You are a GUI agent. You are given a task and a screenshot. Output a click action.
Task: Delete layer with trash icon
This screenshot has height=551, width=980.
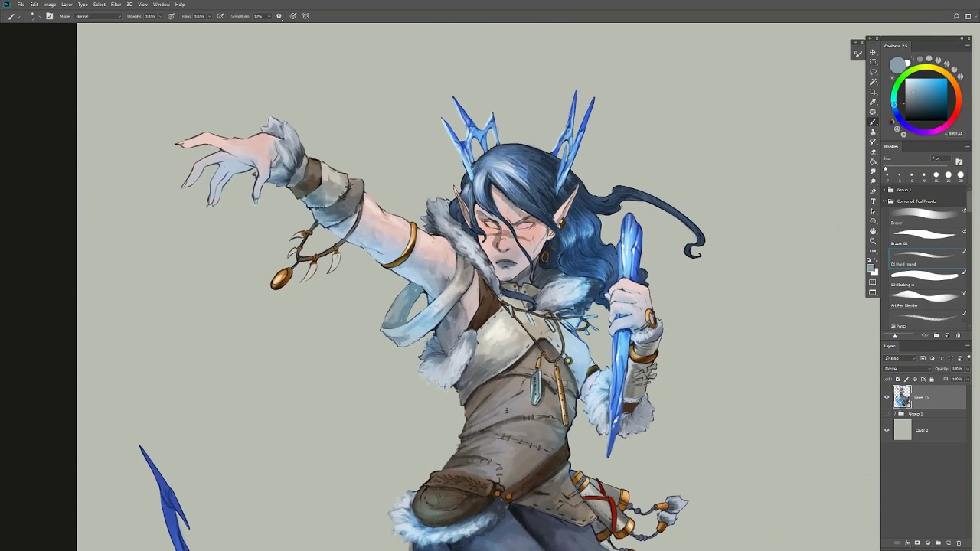click(958, 543)
